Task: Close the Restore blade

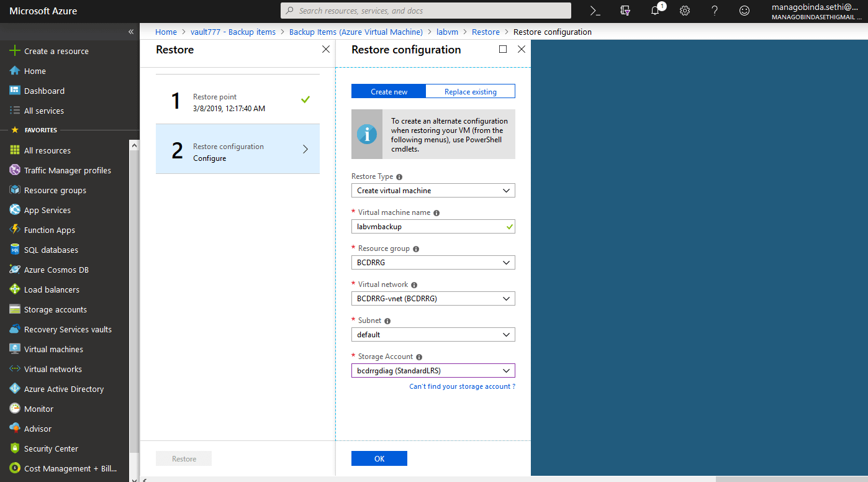Action: pyautogui.click(x=326, y=49)
